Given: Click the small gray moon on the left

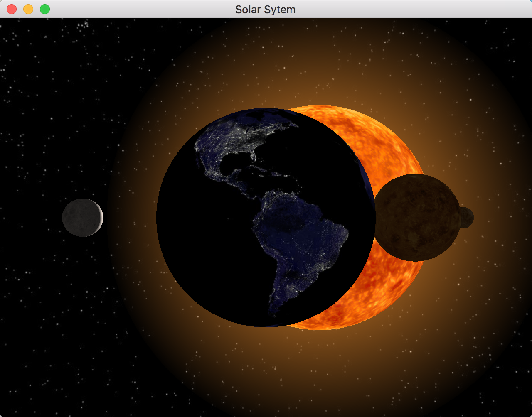Looking at the screenshot, I should pyautogui.click(x=82, y=218).
